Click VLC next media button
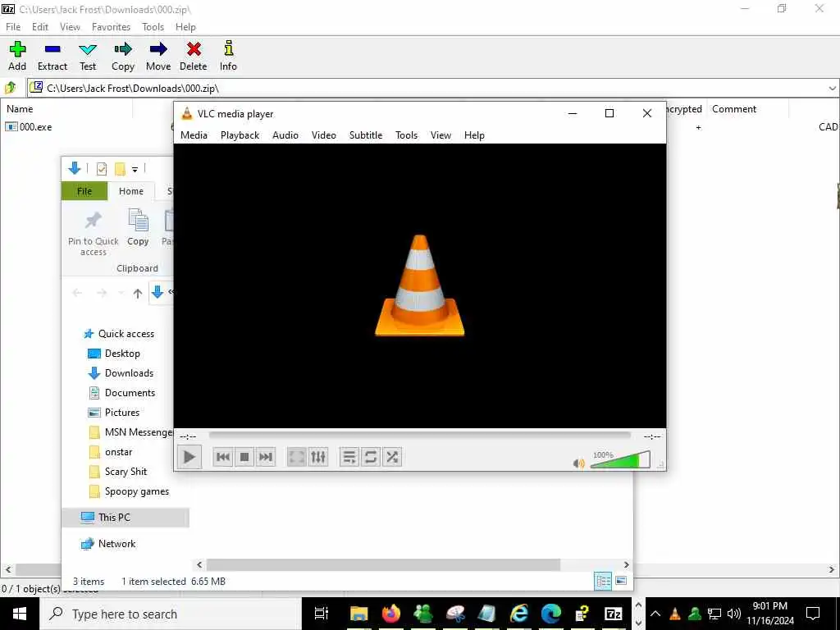 point(265,457)
